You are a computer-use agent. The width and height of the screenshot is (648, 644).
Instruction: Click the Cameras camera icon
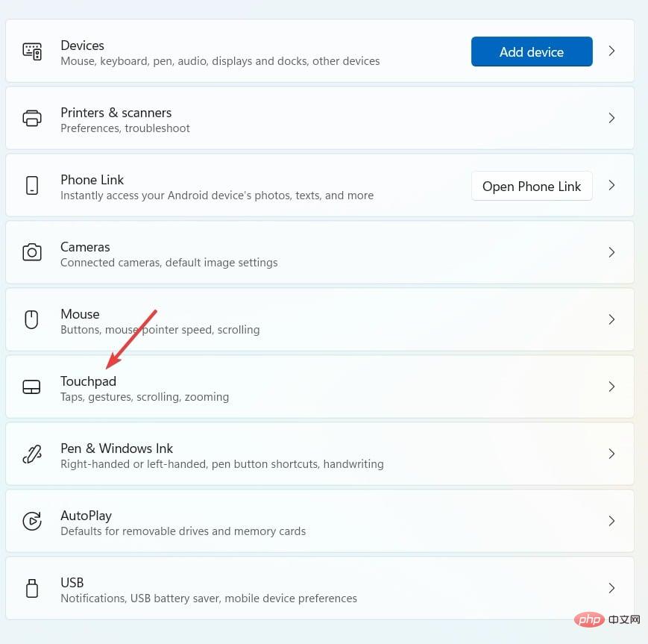(32, 252)
